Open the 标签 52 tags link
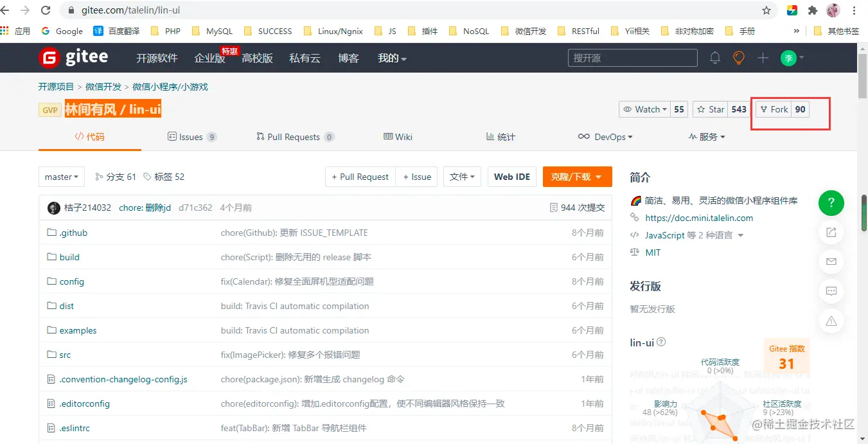The image size is (868, 444). coord(164,177)
